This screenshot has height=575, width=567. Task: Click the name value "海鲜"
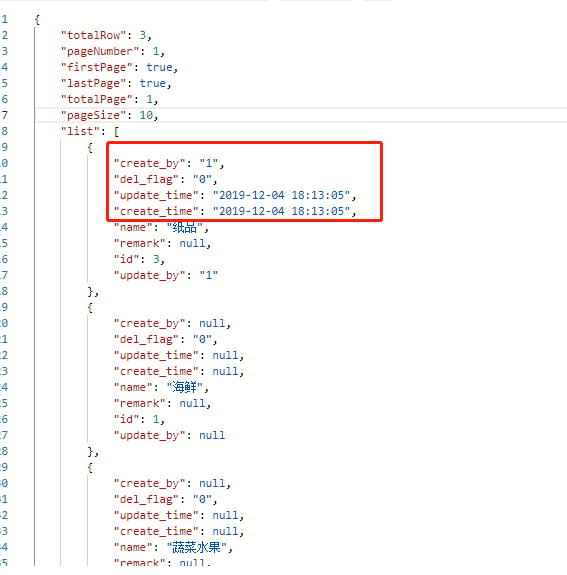(x=184, y=387)
